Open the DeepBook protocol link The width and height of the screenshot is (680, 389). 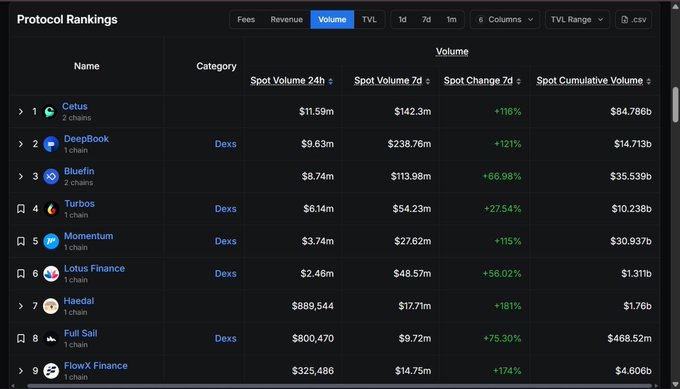click(86, 139)
